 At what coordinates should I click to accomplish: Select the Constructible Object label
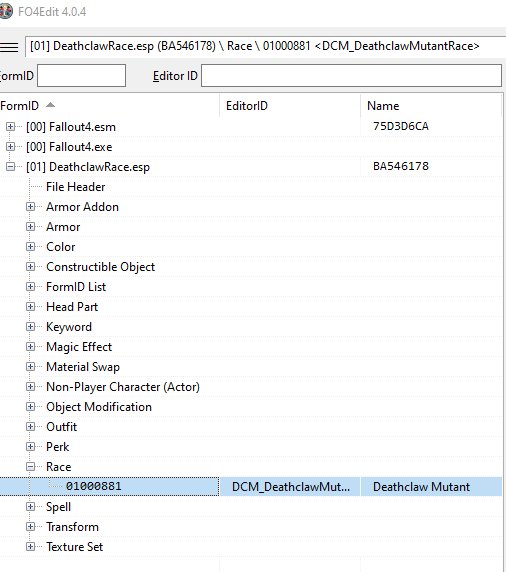pos(100,267)
